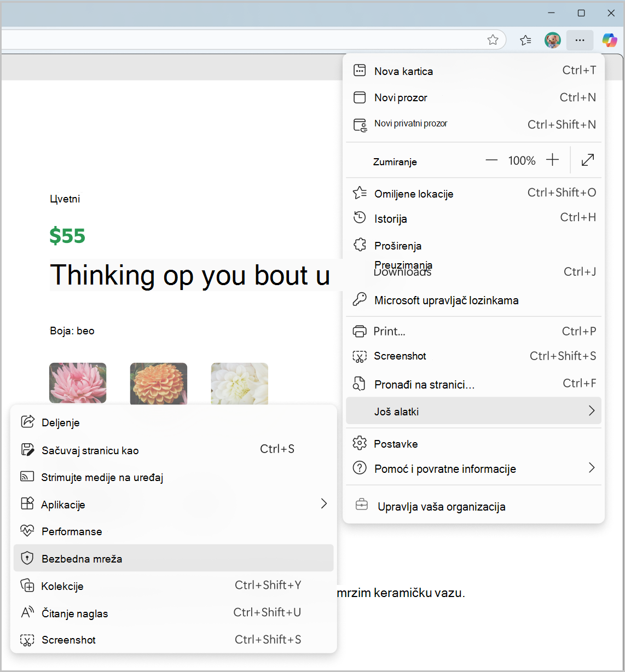Open the favorites list toolbar icon
This screenshot has width=625, height=672.
point(525,39)
